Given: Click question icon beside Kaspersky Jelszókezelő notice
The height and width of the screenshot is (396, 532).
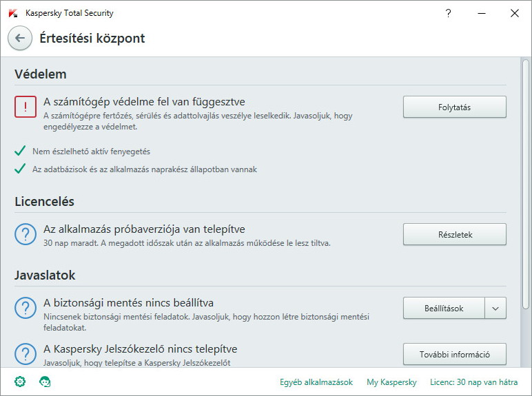Looking at the screenshot, I should point(25,354).
